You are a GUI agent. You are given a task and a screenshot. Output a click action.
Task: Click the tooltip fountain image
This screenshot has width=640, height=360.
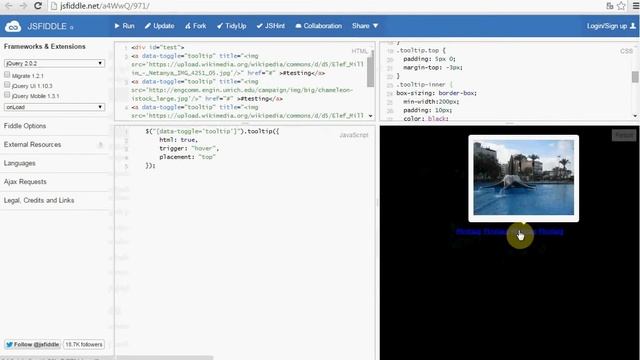click(x=523, y=177)
